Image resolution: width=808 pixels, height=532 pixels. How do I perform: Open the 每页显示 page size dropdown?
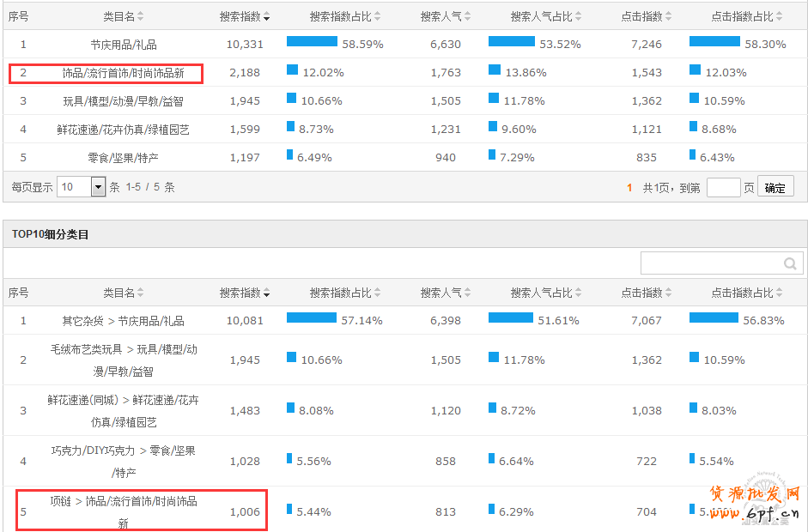[x=98, y=187]
